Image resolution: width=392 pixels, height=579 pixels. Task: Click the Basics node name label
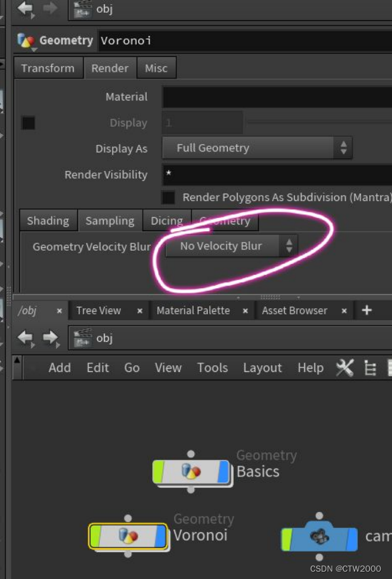coord(258,472)
